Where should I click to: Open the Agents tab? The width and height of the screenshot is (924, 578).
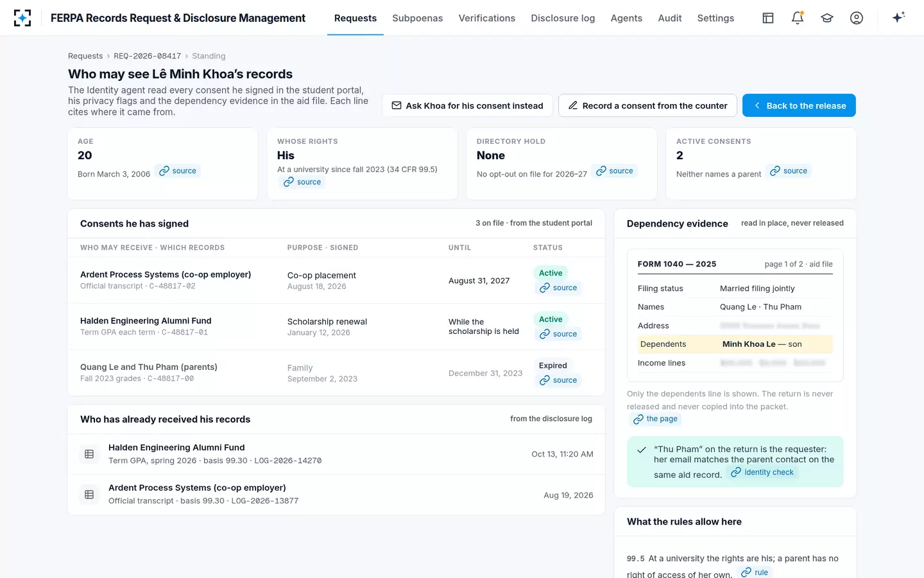626,18
